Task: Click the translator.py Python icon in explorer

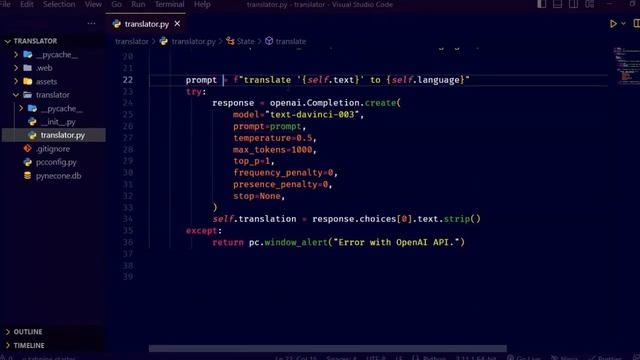Action: [x=32, y=135]
